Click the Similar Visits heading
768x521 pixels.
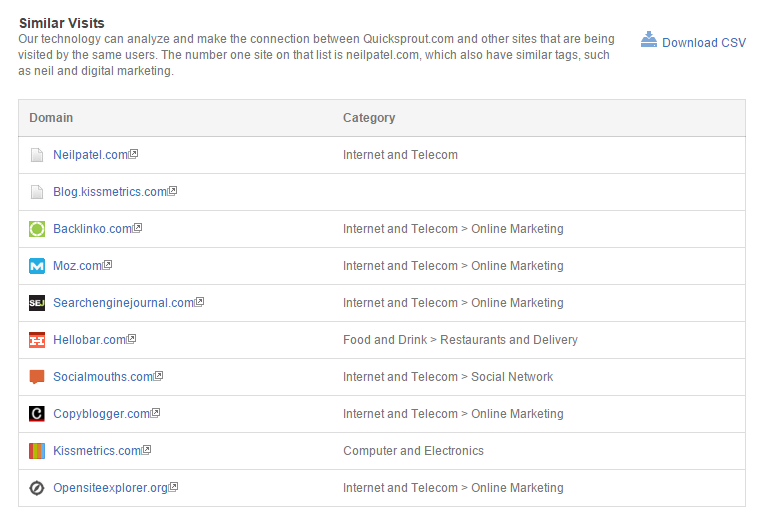(x=62, y=23)
